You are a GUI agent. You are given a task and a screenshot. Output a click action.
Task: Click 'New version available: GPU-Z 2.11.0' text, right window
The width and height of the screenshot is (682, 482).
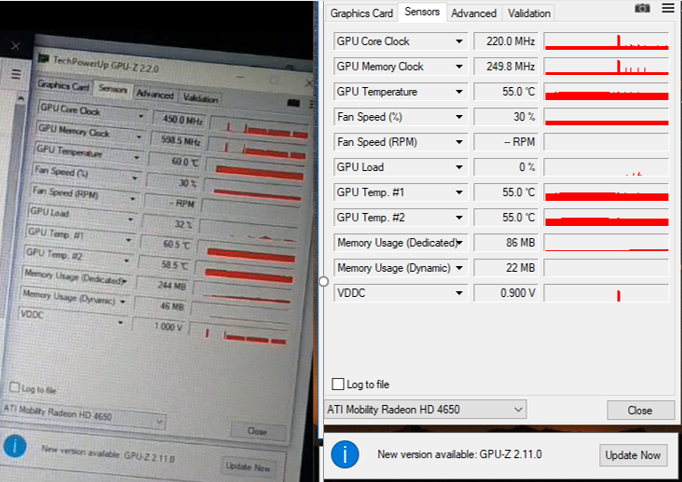(x=459, y=455)
